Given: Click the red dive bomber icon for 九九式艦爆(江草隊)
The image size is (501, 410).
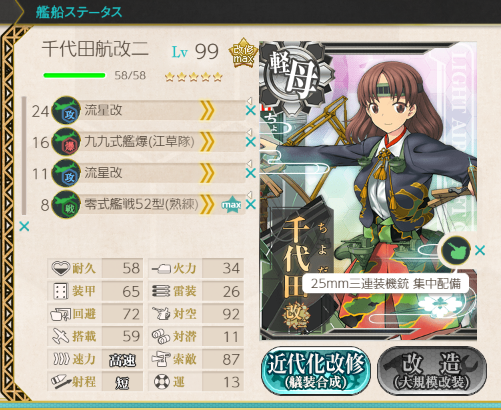Looking at the screenshot, I should [66, 142].
